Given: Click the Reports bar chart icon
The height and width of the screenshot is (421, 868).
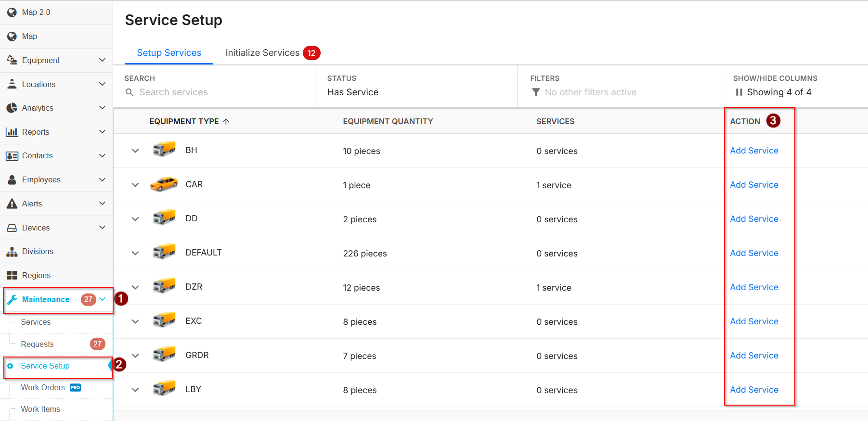Looking at the screenshot, I should click(12, 132).
